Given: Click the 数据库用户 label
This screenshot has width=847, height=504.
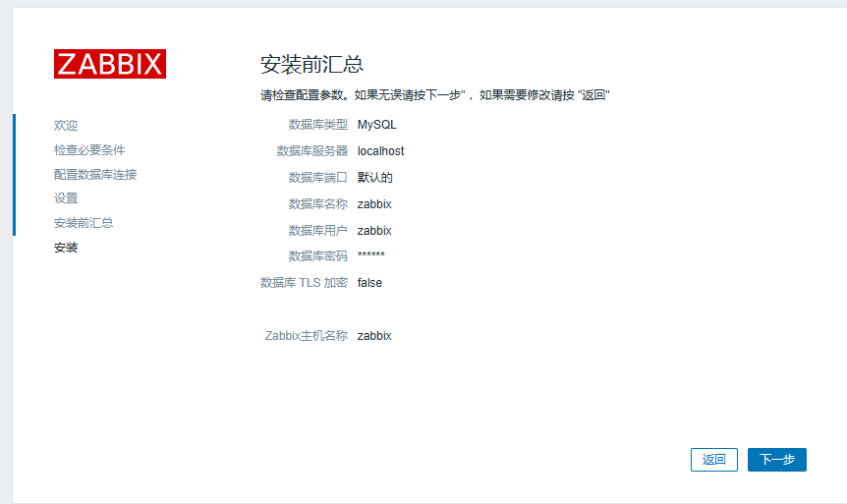Looking at the screenshot, I should [x=318, y=231].
